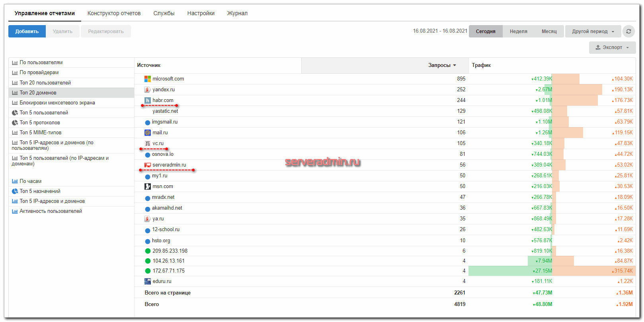The image size is (644, 322).
Task: Click the pie icon next to Топ 5 пользователей
Action: (x=15, y=113)
